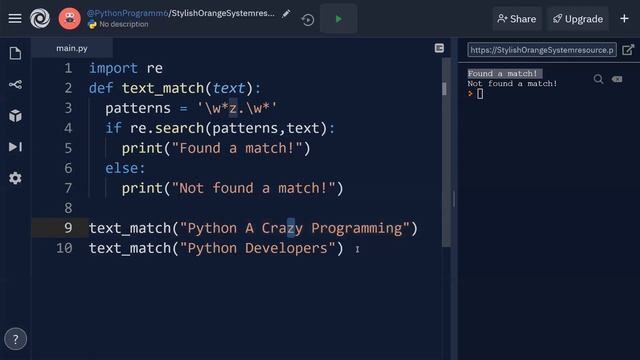The width and height of the screenshot is (640, 360).
Task: Click 'Found a match!' console output
Action: pos(502,73)
